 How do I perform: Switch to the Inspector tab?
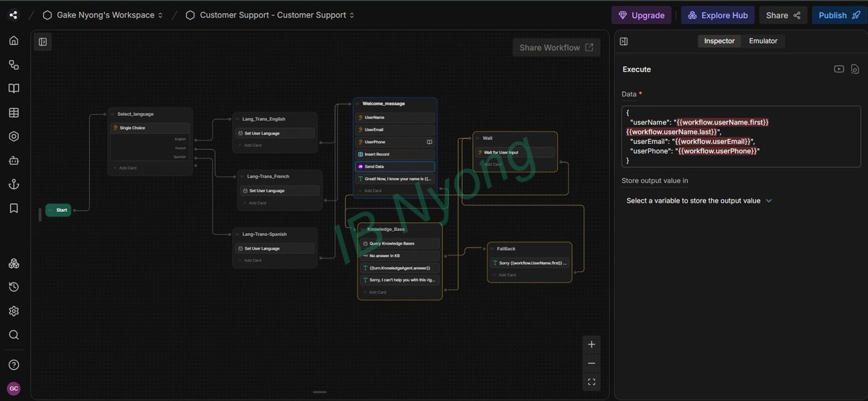[719, 41]
